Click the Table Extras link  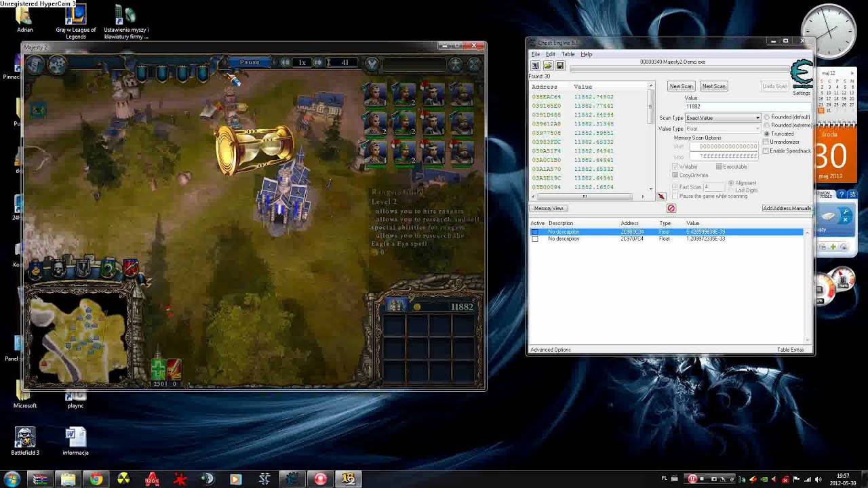791,350
